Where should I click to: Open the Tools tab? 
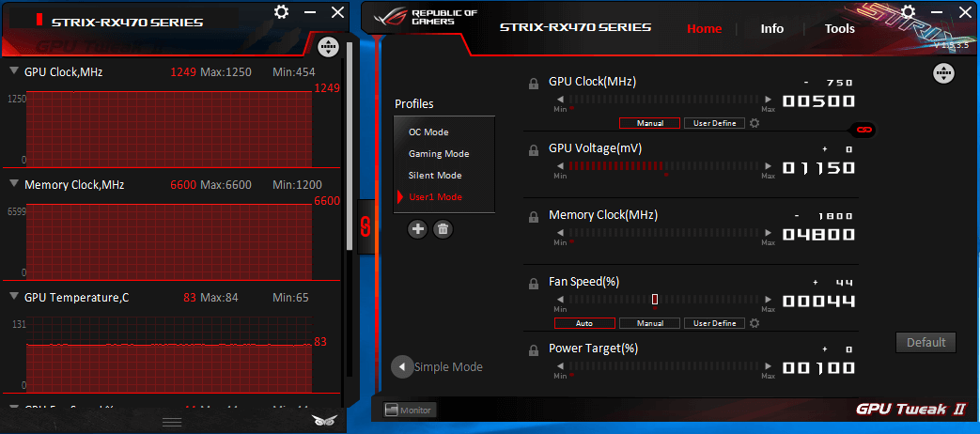click(x=839, y=29)
